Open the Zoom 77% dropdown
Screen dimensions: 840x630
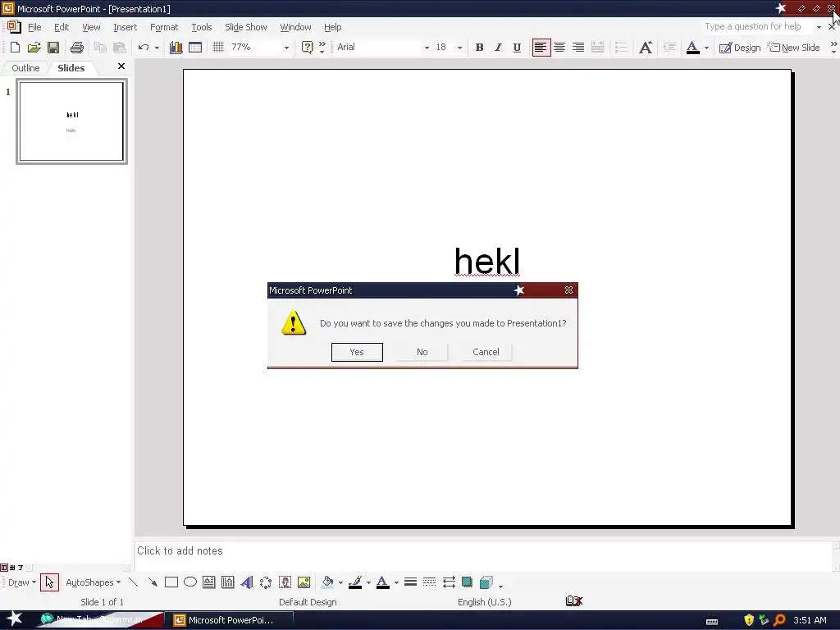tap(286, 48)
